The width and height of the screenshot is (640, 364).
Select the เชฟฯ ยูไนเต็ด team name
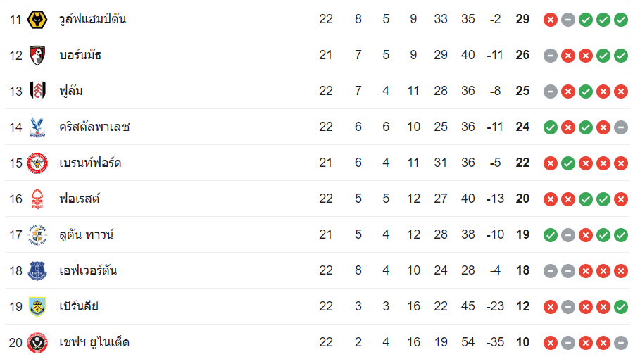click(x=94, y=342)
